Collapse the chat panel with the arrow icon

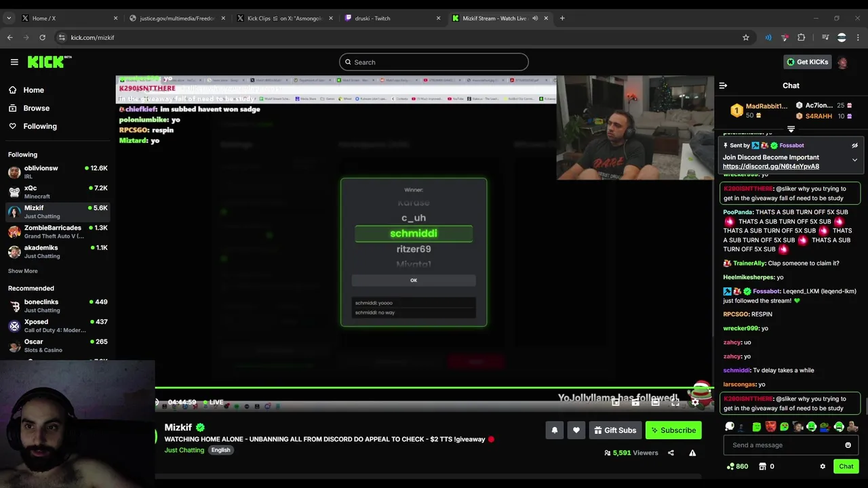coord(723,85)
